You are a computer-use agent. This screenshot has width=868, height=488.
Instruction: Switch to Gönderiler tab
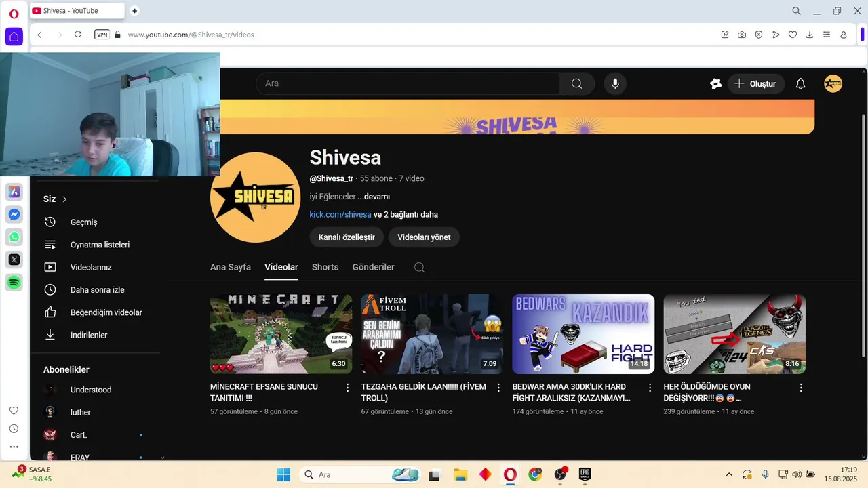[x=373, y=267]
